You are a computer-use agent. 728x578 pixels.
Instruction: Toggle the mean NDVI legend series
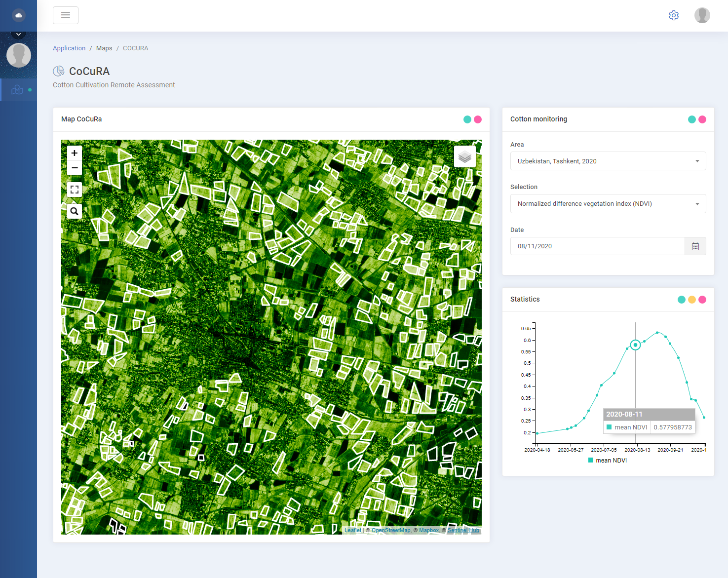coord(607,461)
